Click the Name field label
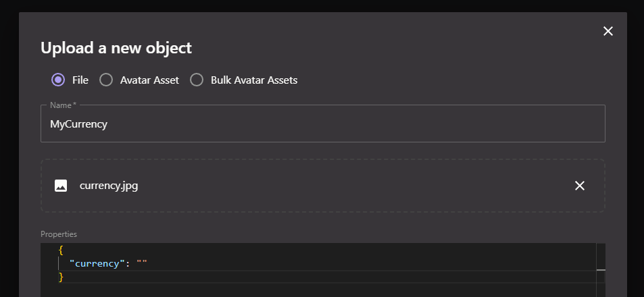Image resolution: width=644 pixels, height=297 pixels. 62,105
